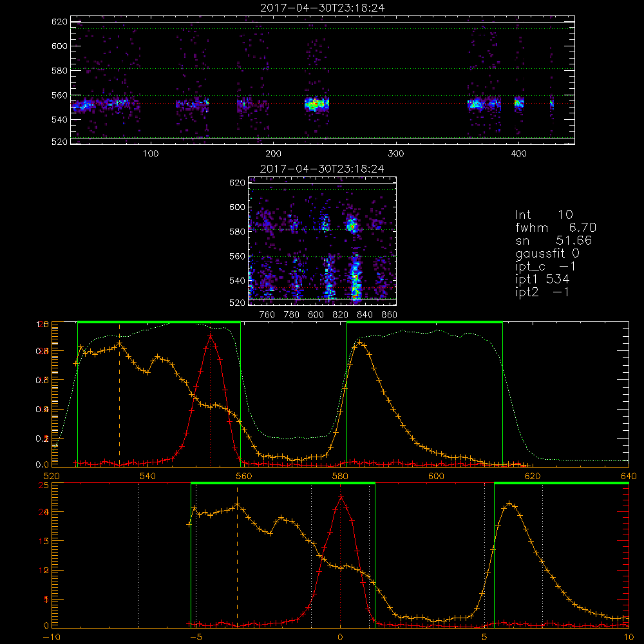This screenshot has width=644, height=644.
Task: Click x-axis label 10 of bottom plot
Action: [x=629, y=637]
